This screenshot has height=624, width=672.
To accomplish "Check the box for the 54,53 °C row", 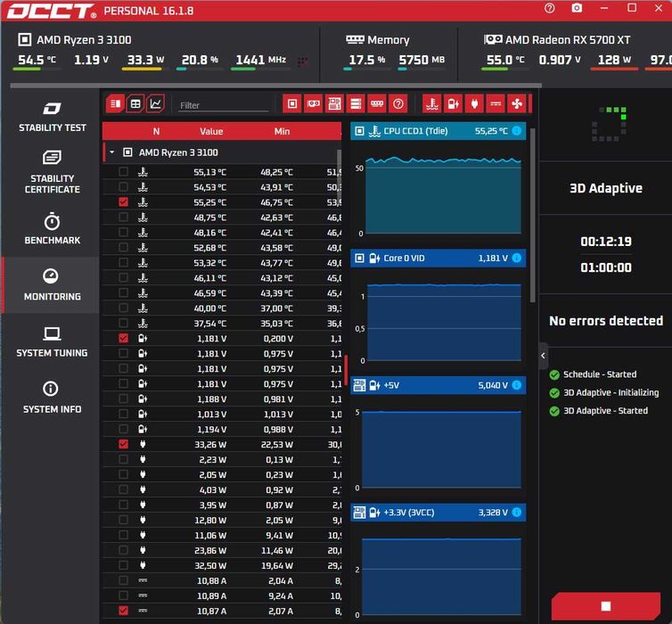I will 123,187.
